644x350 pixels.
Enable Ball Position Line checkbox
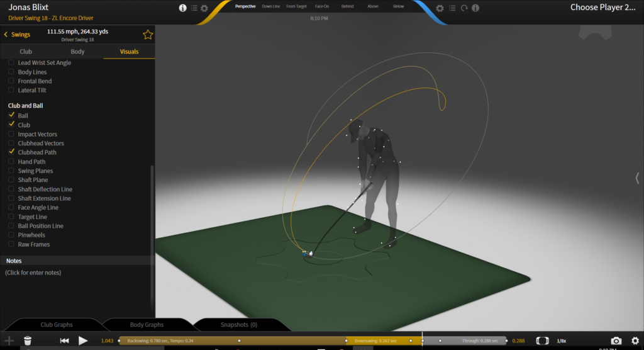click(11, 226)
